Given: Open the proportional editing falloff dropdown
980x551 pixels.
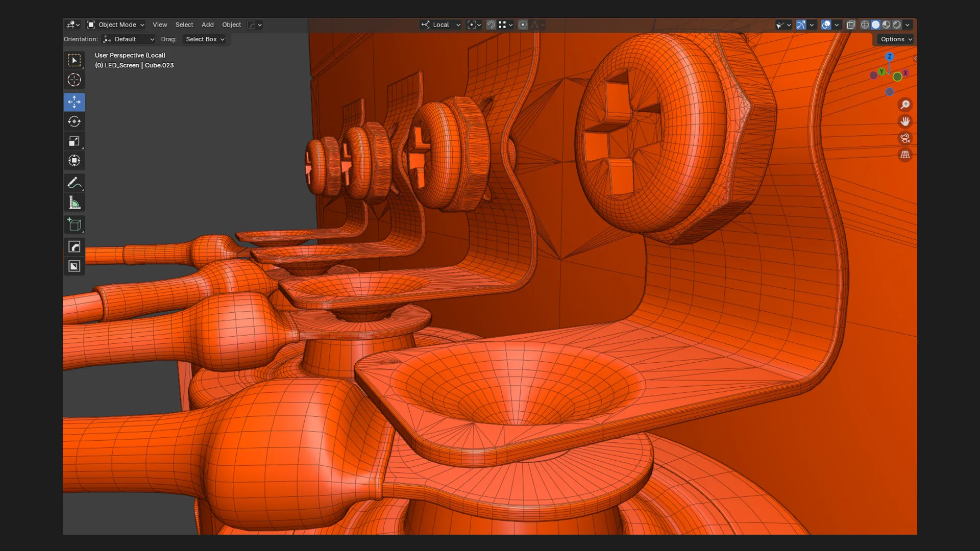Looking at the screenshot, I should pos(537,24).
